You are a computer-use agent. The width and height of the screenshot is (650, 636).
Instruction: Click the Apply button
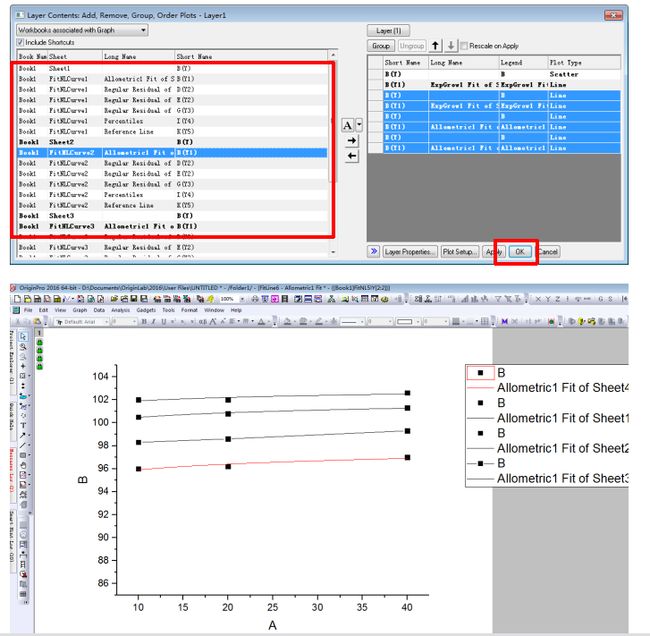click(x=494, y=252)
